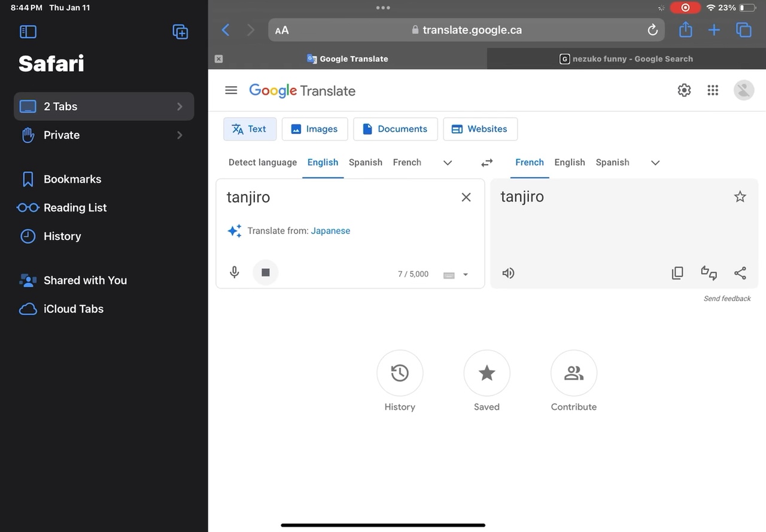Image resolution: width=766 pixels, height=532 pixels.
Task: Open Google Translate settings gear
Action: click(x=684, y=90)
